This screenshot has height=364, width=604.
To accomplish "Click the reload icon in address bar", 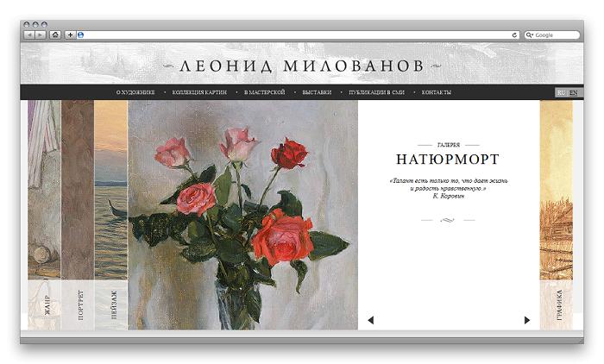I will tap(514, 35).
